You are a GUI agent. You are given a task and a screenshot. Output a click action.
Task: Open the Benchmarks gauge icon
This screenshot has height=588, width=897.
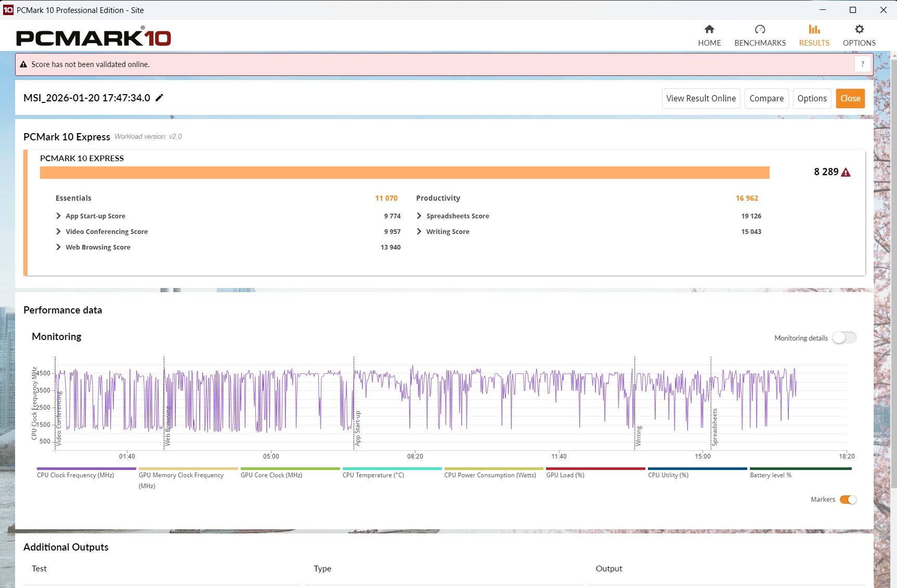pyautogui.click(x=760, y=30)
